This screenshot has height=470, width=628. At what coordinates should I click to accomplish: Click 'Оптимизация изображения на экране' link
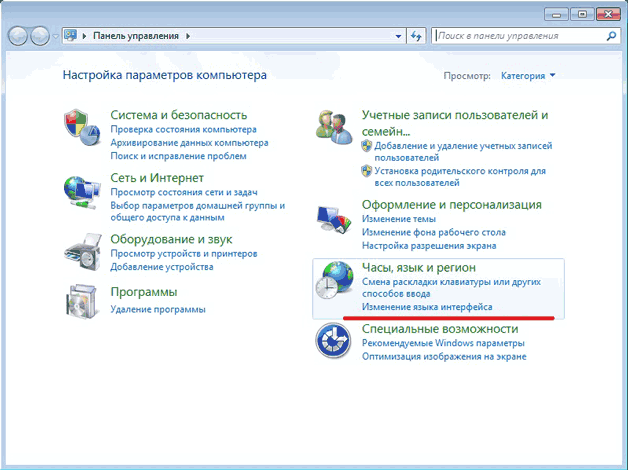[444, 356]
